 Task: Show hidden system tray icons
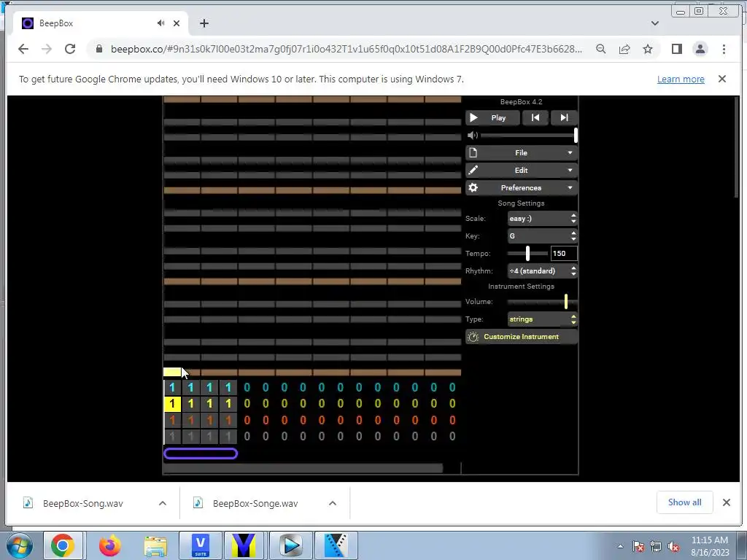click(x=620, y=546)
